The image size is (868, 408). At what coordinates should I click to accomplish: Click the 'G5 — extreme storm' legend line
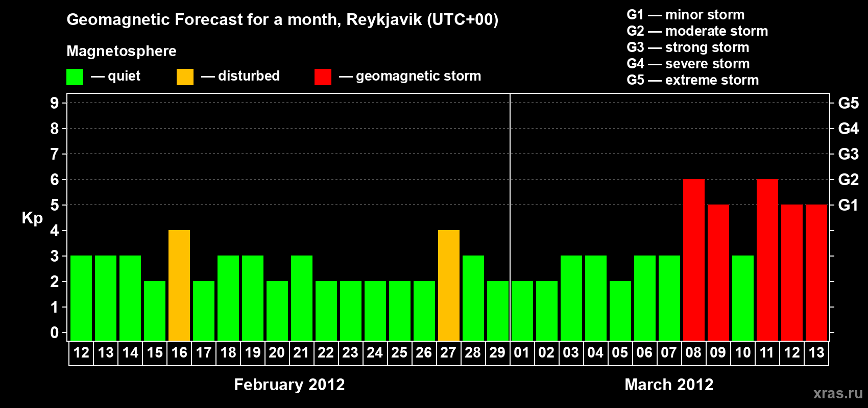693,80
